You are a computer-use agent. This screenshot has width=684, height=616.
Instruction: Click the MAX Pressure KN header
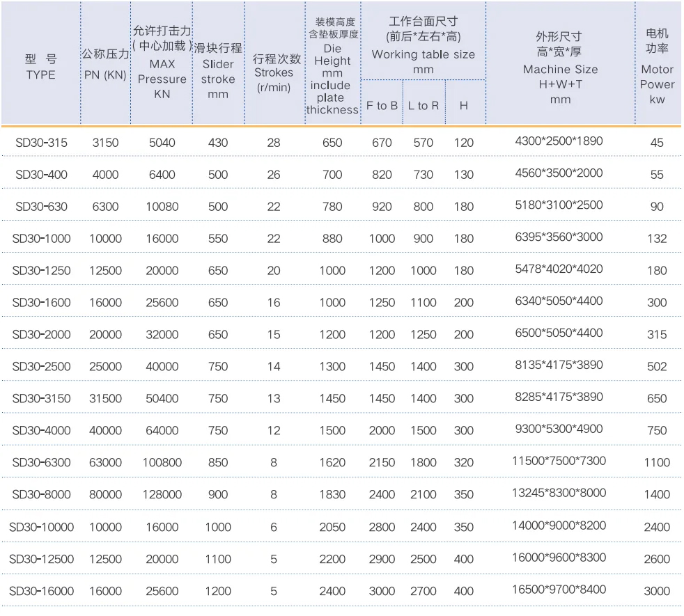(162, 63)
